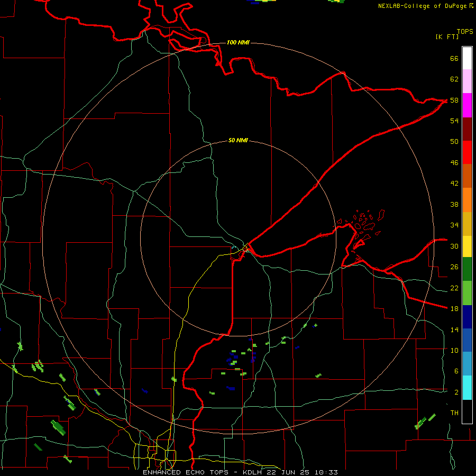Select the light pink 62 kft swatch
This screenshot has width=476, height=476.
(467, 81)
